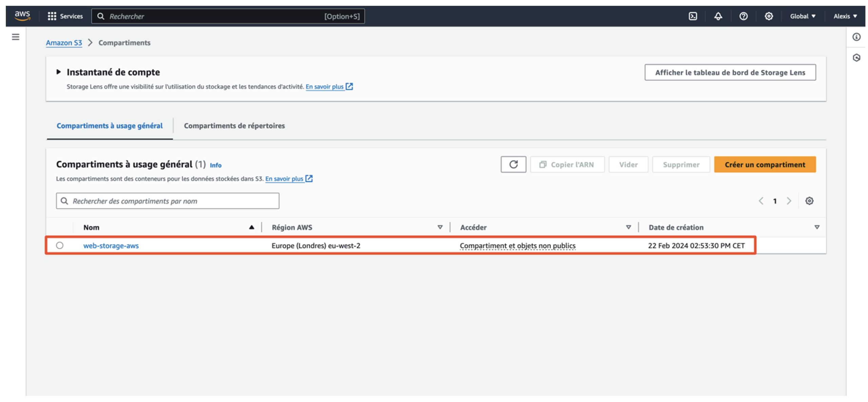Open table preferences gear icon
Image resolution: width=868 pixels, height=402 pixels.
coord(809,201)
